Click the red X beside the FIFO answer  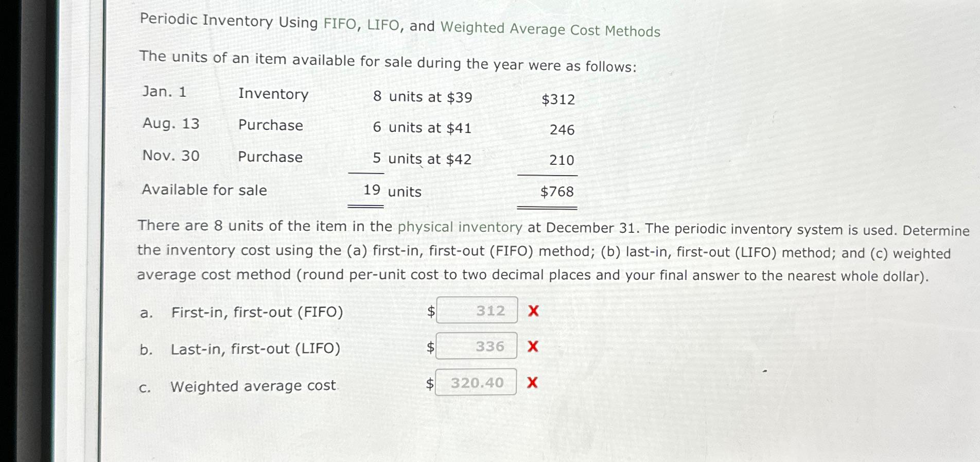[533, 311]
